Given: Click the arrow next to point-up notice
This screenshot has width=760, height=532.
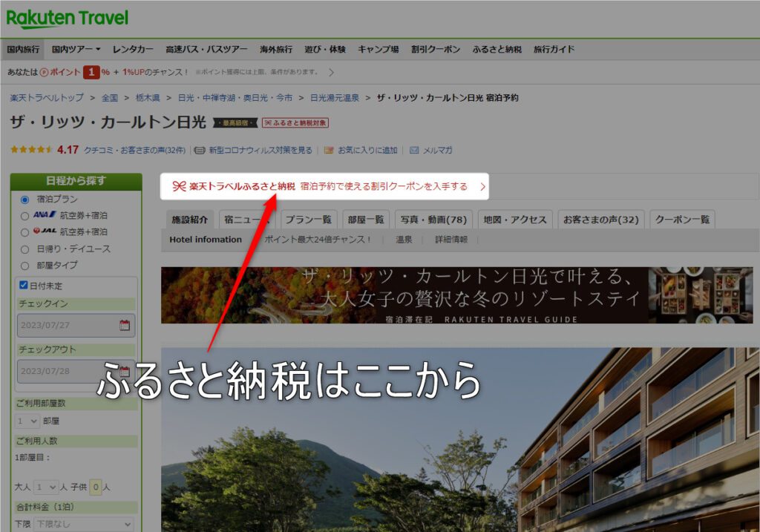Looking at the screenshot, I should (x=331, y=72).
